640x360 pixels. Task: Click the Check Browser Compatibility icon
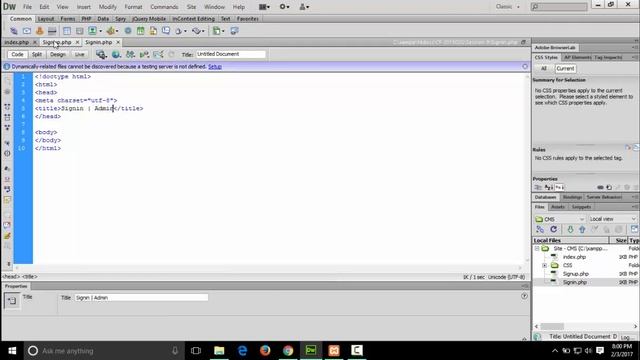pos(144,54)
